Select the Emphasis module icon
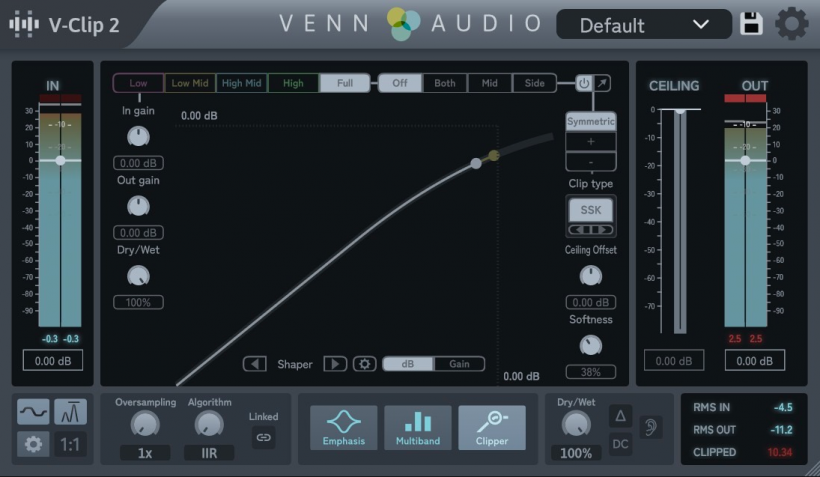This screenshot has width=820, height=477. pos(343,427)
